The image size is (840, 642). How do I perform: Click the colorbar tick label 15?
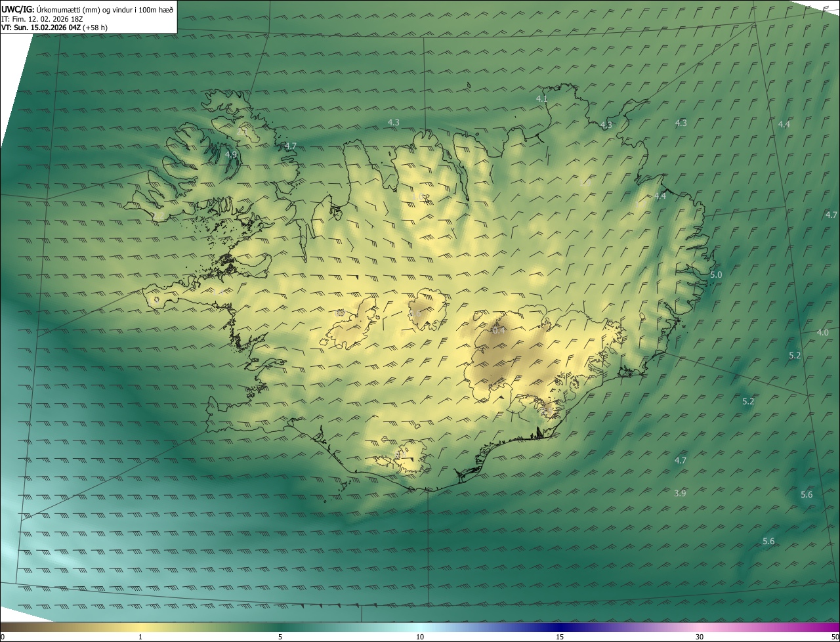click(560, 637)
